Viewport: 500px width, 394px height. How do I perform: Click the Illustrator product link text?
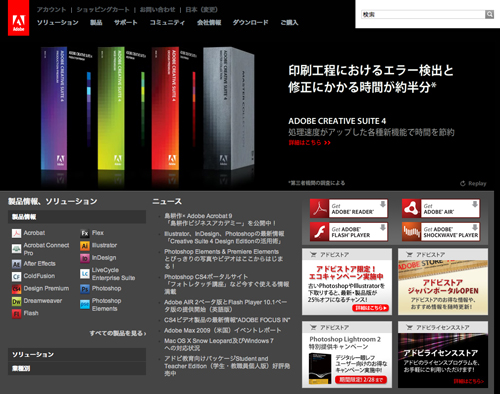[x=104, y=245]
